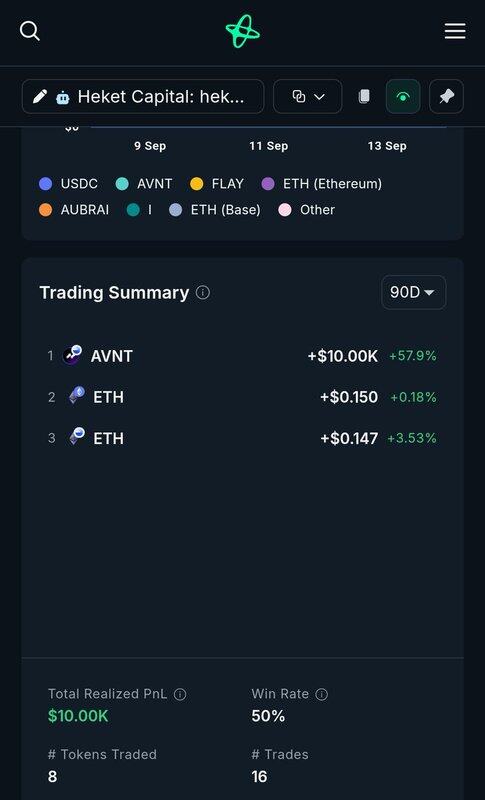Tap the green orbit logo
Viewport: 485px width, 800px height.
click(x=243, y=31)
